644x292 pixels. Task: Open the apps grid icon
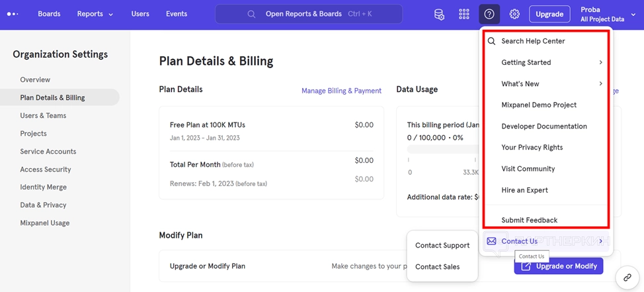tap(464, 14)
